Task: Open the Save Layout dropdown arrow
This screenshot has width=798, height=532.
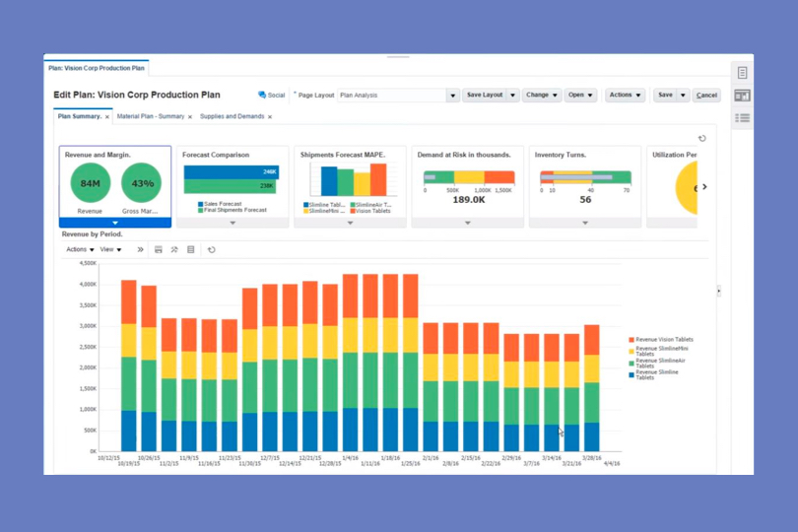Action: point(512,96)
